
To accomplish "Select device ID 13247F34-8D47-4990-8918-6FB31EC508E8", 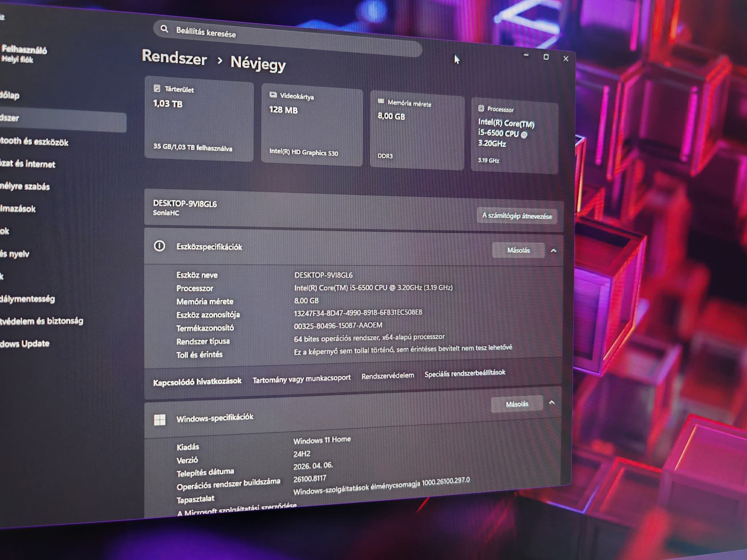I will (x=358, y=313).
